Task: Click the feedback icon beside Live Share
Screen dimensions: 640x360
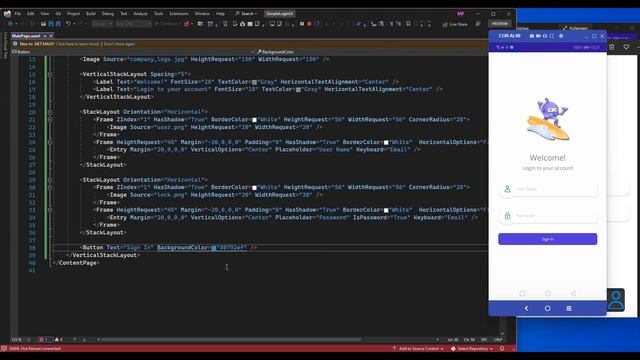Action: [478, 24]
